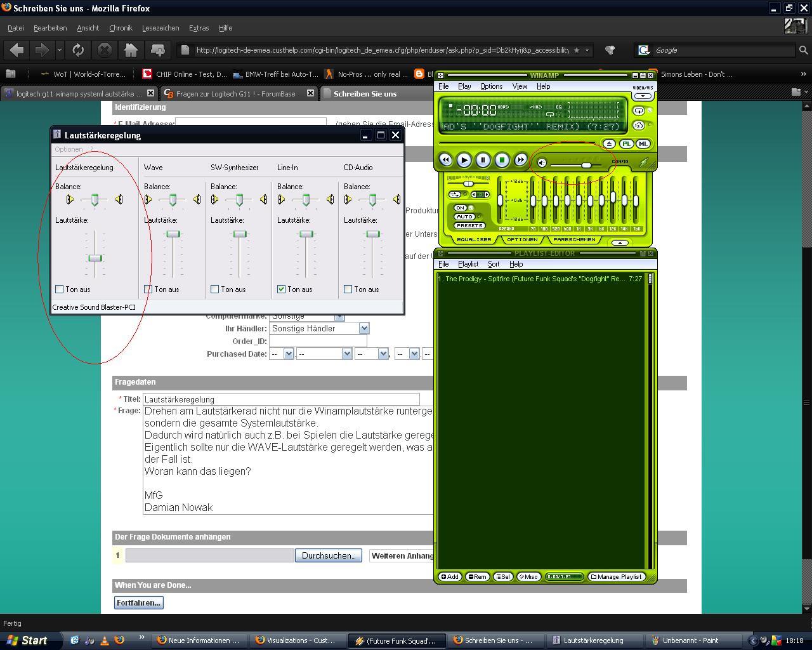
Task: Open first Purchased Date dropdown
Action: (288, 354)
